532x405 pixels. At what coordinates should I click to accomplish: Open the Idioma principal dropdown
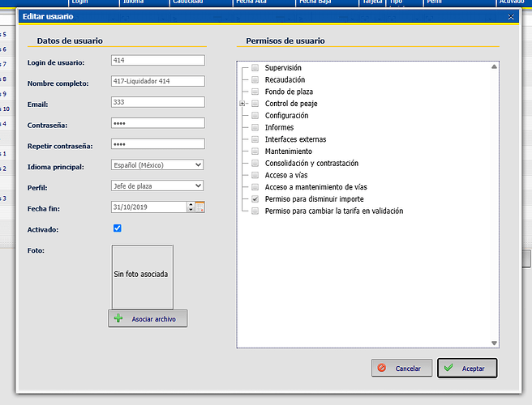point(157,165)
